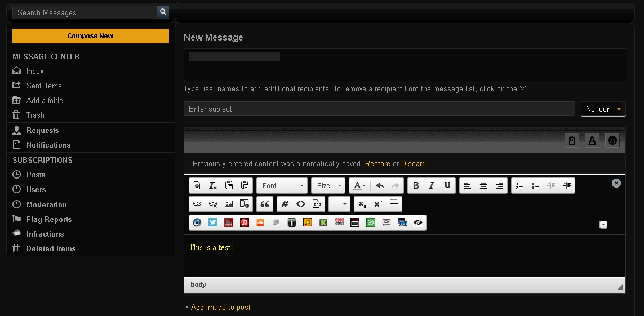Align text to the right
This screenshot has height=316, width=644.
pyautogui.click(x=499, y=185)
